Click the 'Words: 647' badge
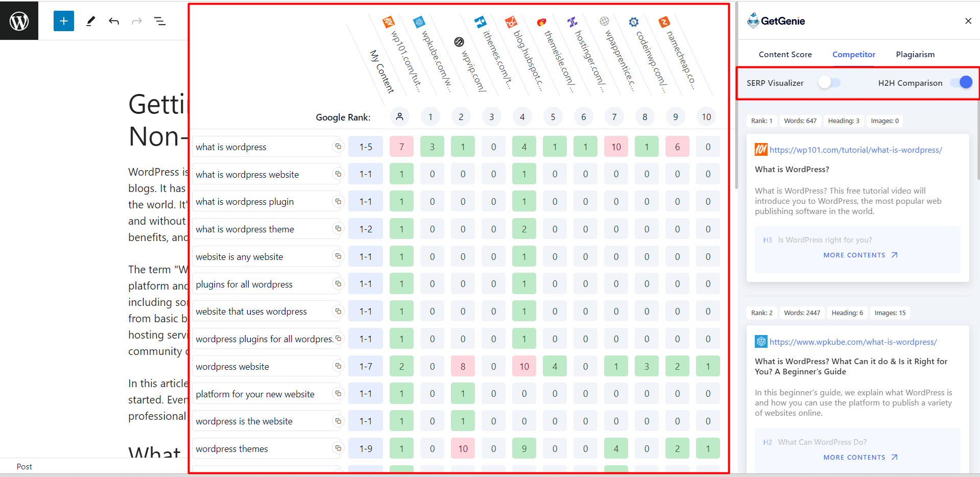This screenshot has width=980, height=477. click(800, 121)
